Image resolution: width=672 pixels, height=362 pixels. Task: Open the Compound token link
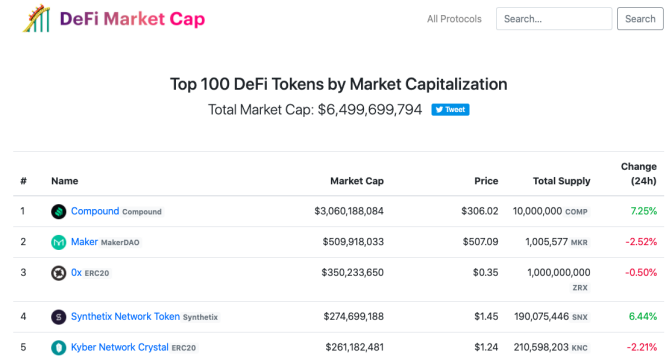(x=95, y=211)
